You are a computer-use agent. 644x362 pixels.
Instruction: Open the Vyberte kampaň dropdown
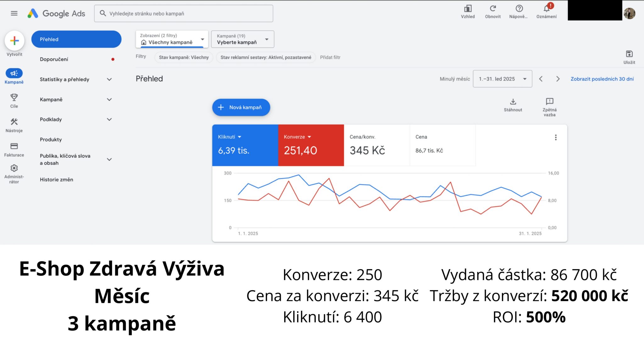coord(243,39)
